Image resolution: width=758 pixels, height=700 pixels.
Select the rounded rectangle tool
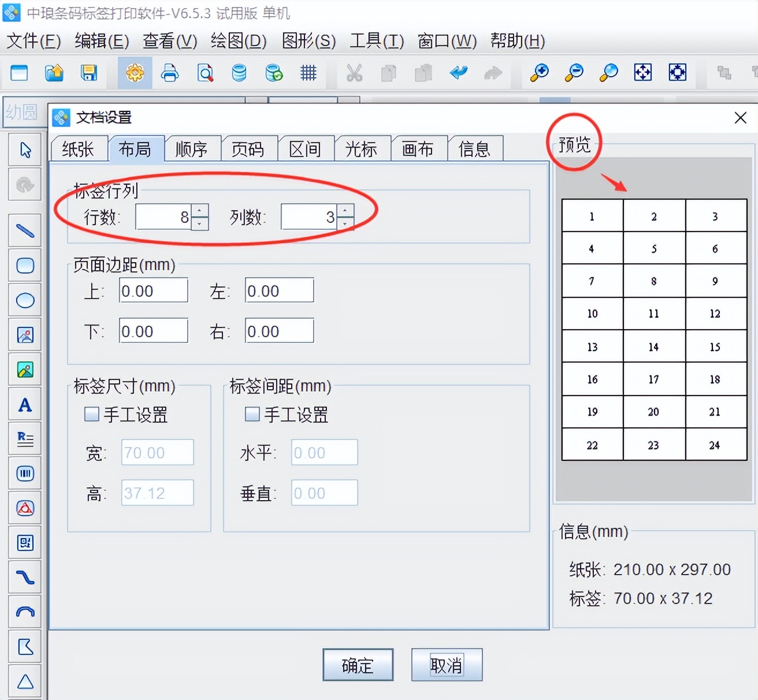coord(25,265)
